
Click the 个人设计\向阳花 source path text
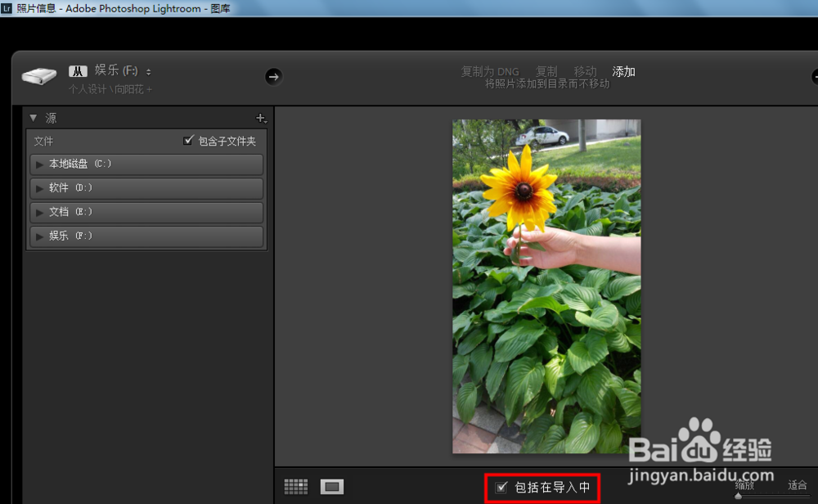110,89
